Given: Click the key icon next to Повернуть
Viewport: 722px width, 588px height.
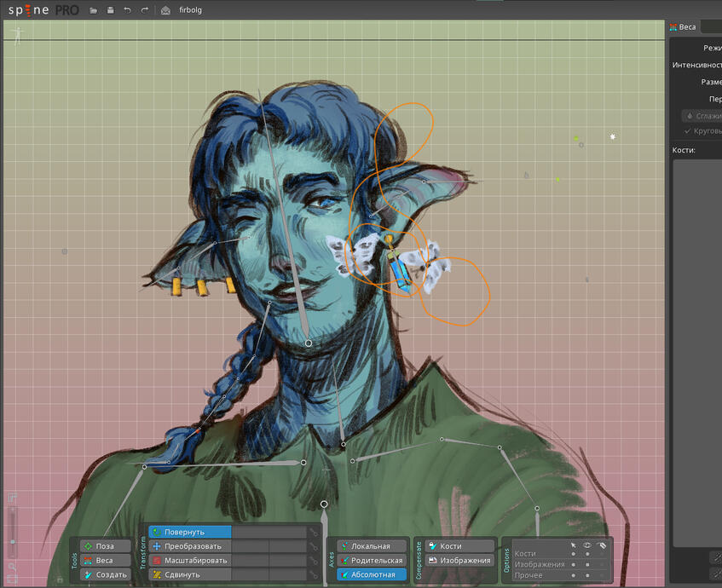Looking at the screenshot, I should (314, 533).
